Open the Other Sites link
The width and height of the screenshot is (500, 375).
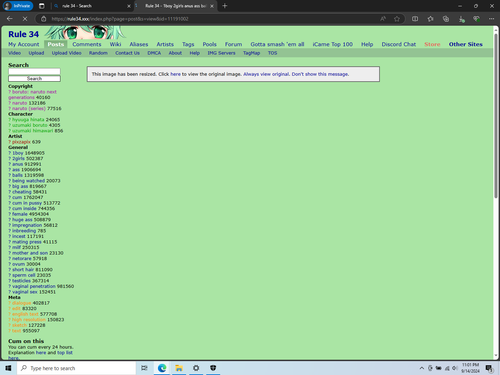[466, 44]
